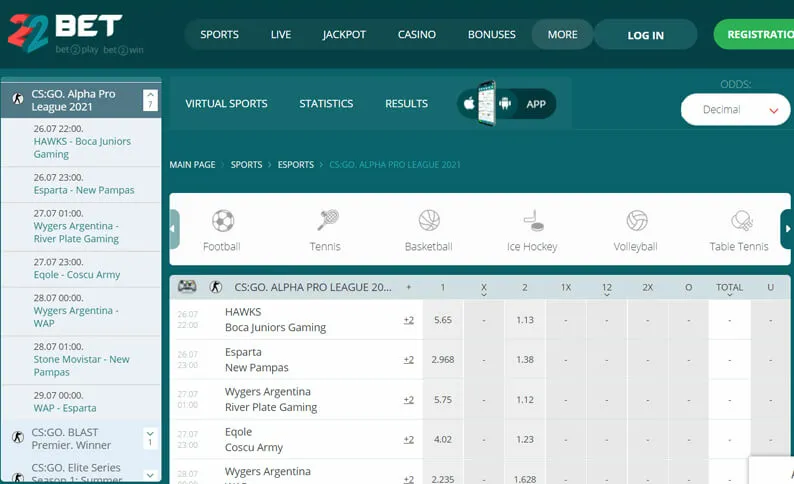Bet on New Pampas at odds 1.38
Screen dimensions: 794x484
pyautogui.click(x=525, y=359)
